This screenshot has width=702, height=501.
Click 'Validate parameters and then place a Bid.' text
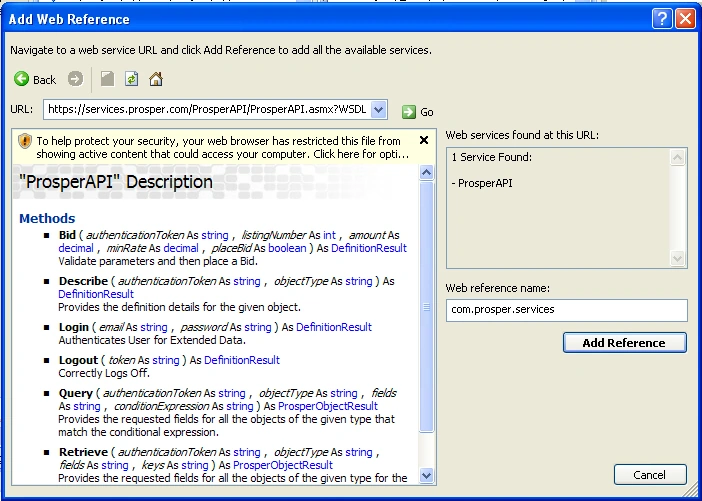(x=158, y=261)
